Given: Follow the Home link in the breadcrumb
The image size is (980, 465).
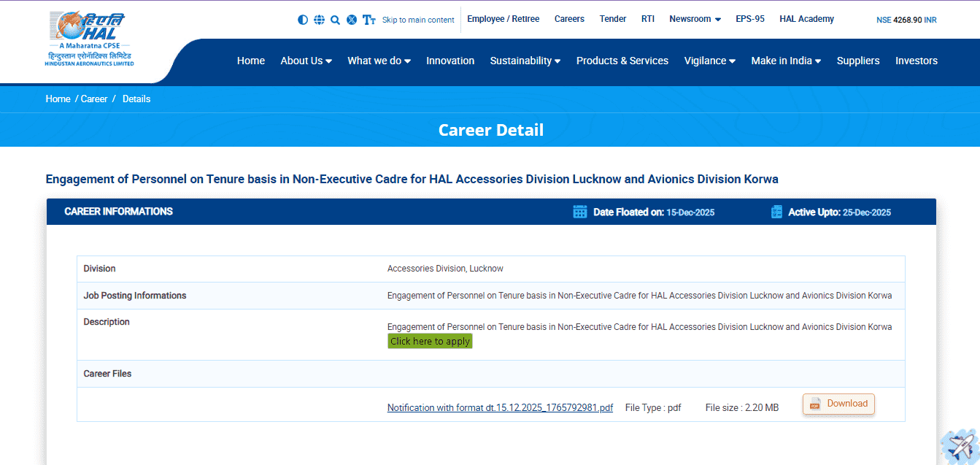Looking at the screenshot, I should [x=58, y=99].
